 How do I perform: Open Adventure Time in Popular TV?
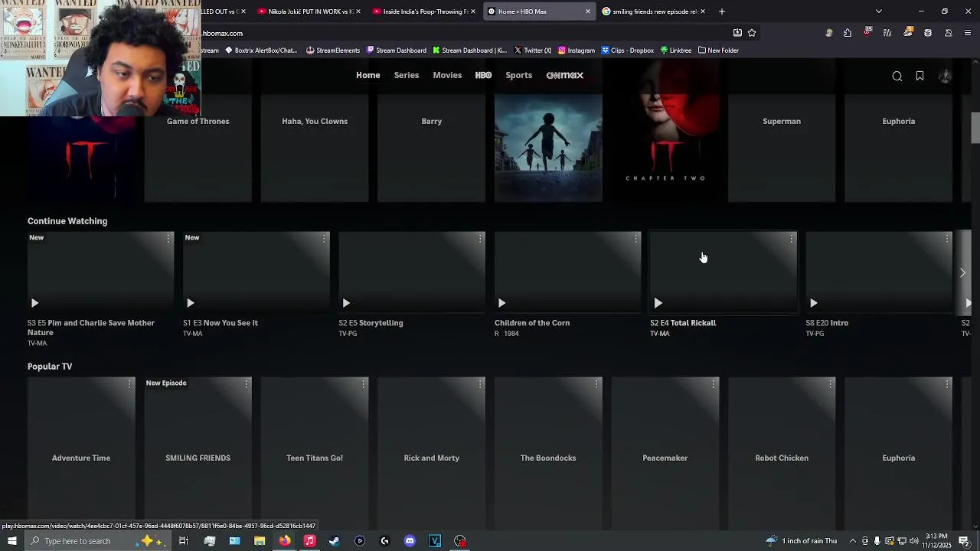coord(81,452)
